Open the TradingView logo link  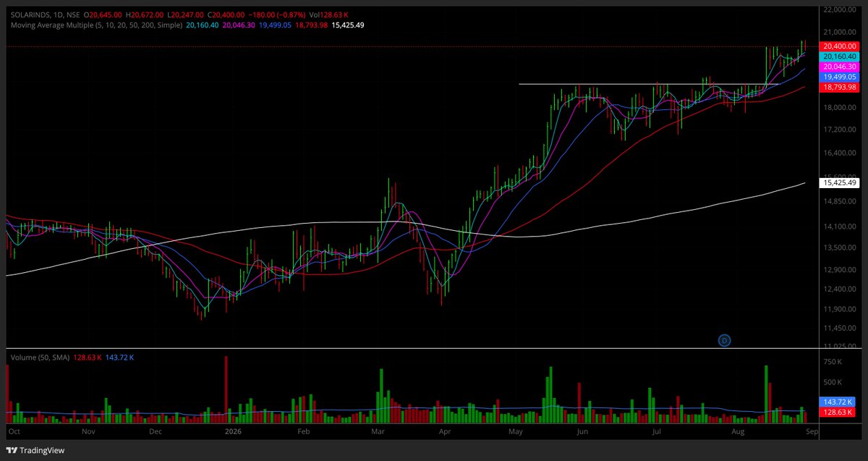click(x=36, y=450)
